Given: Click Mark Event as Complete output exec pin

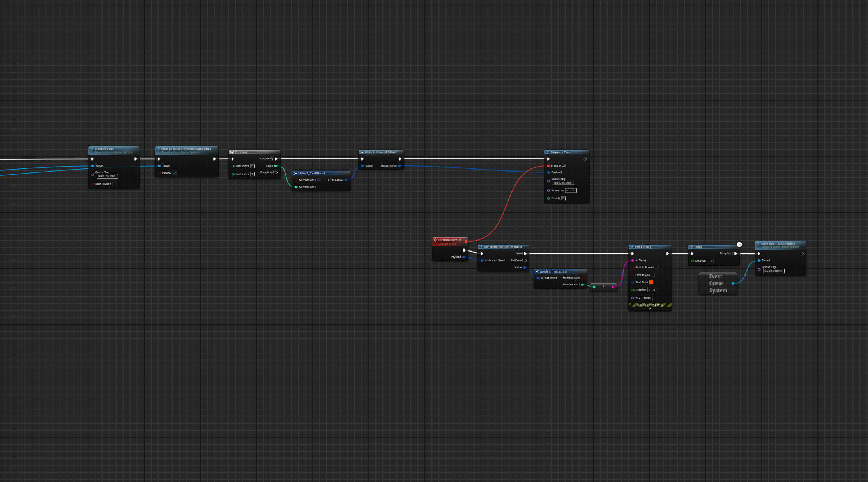Looking at the screenshot, I should 802,254.
